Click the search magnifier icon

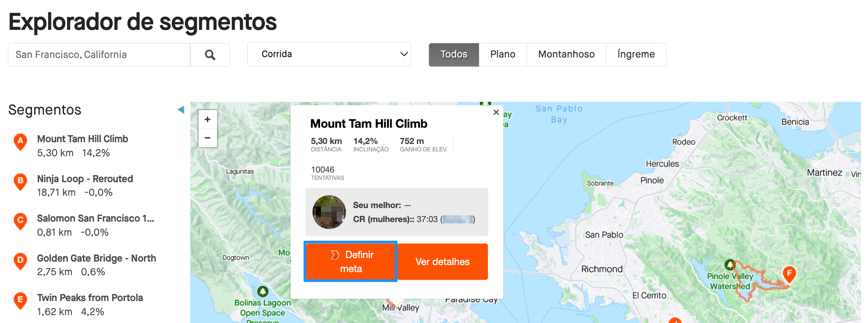coord(210,55)
